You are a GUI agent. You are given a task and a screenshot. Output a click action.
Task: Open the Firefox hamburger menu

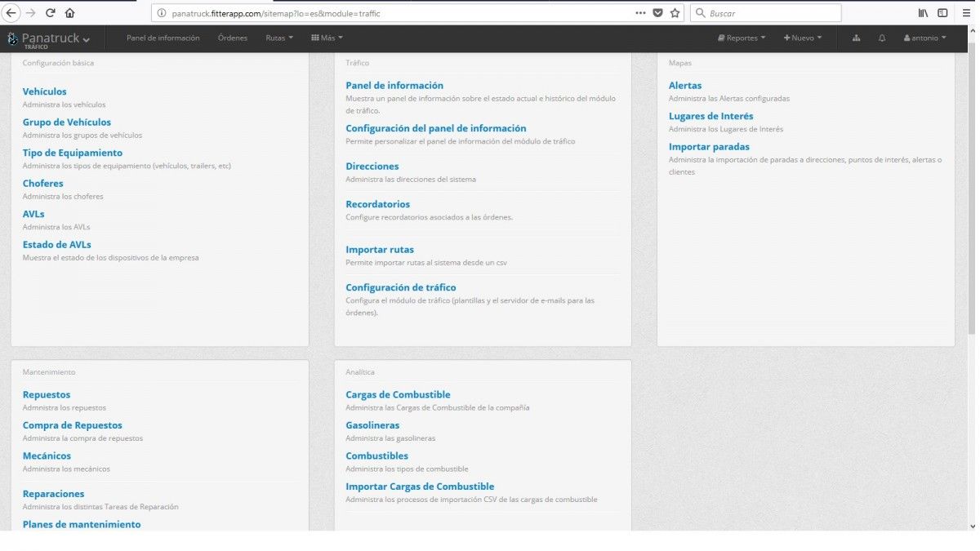pos(967,13)
